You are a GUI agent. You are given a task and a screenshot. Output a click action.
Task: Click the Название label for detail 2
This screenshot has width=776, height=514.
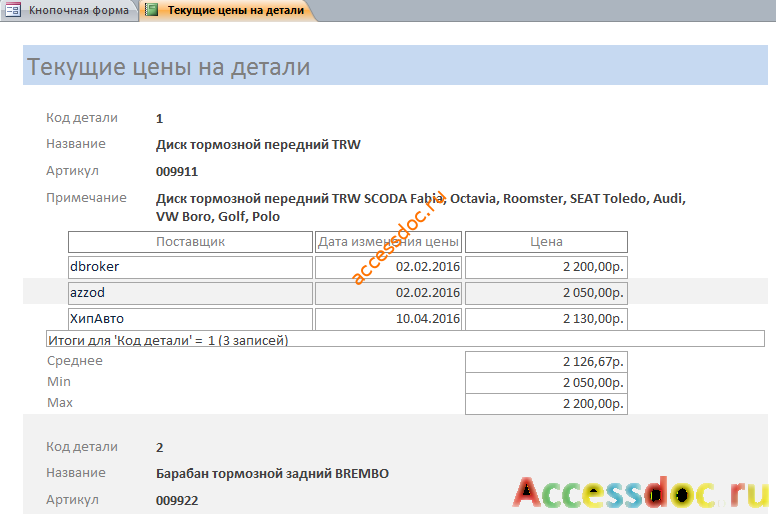pyautogui.click(x=76, y=473)
